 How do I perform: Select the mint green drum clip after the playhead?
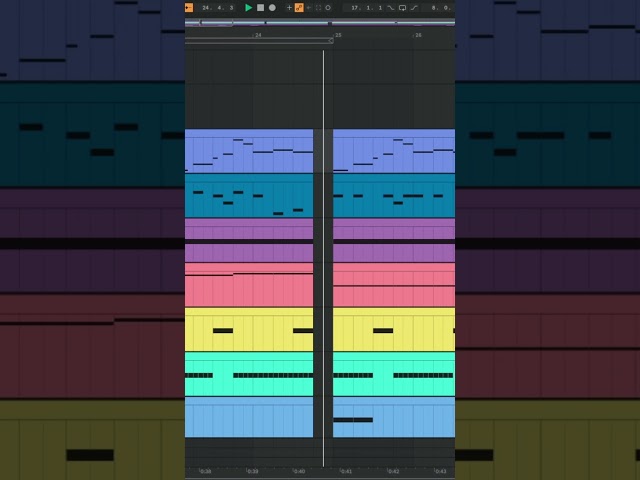click(394, 374)
